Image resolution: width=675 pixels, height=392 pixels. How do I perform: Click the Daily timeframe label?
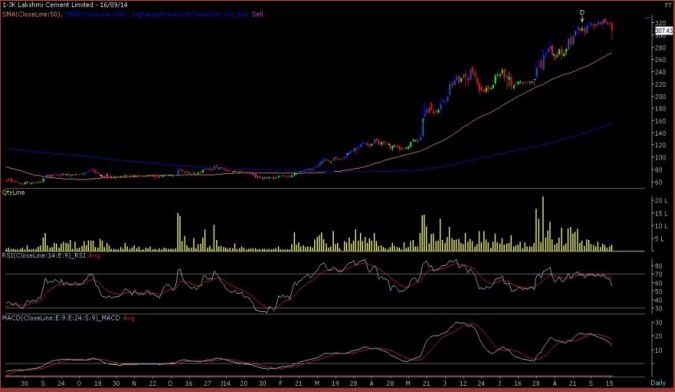[658, 383]
